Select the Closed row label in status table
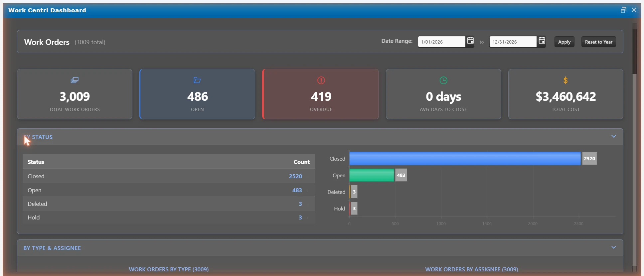The width and height of the screenshot is (644, 276). [x=36, y=176]
